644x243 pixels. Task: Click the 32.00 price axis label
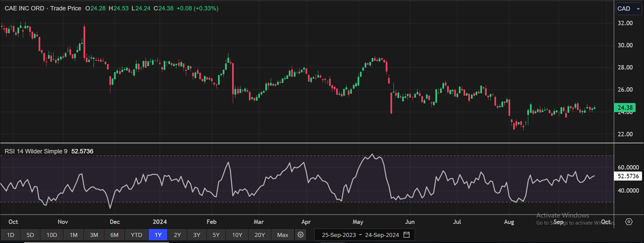pos(624,23)
